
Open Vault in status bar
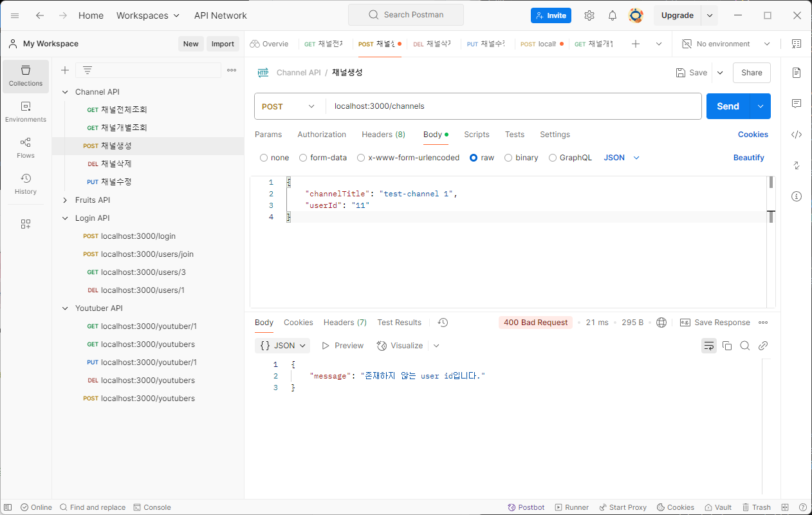coord(718,507)
